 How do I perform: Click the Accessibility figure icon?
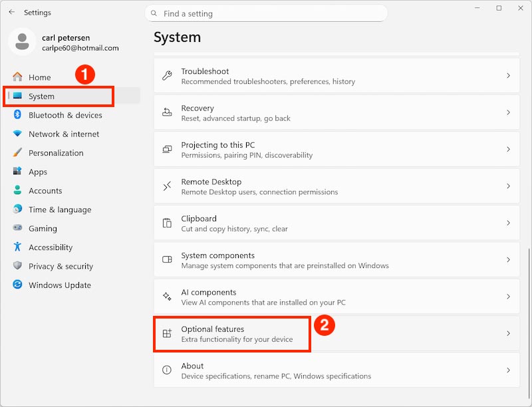[x=17, y=247]
